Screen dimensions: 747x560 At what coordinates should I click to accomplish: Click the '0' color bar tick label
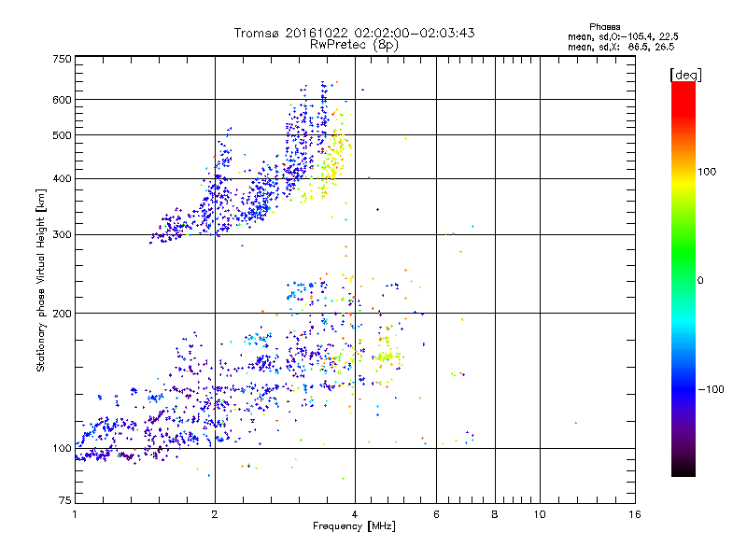click(x=700, y=281)
